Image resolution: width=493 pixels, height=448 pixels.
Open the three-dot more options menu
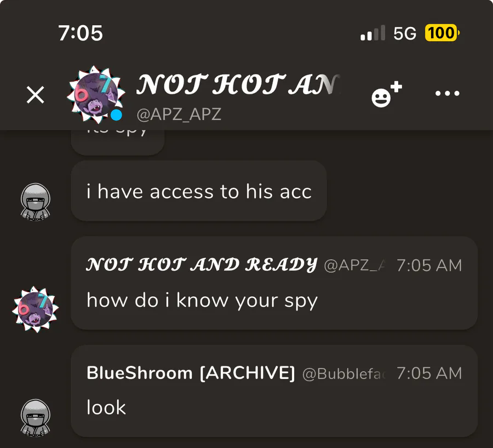point(447,93)
